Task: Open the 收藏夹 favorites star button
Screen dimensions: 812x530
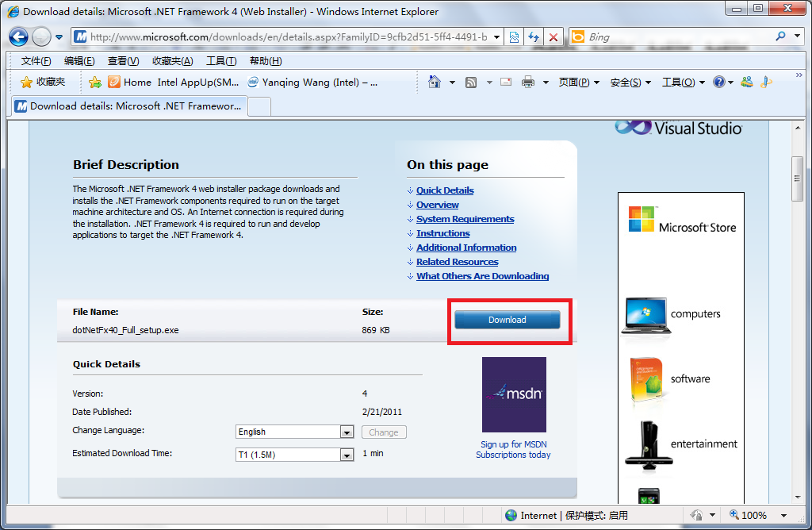Action: point(44,82)
